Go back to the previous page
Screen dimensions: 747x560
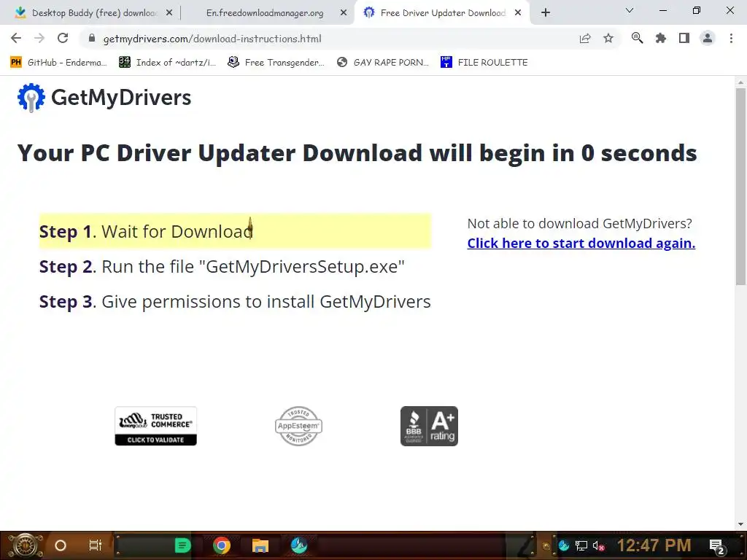point(16,38)
